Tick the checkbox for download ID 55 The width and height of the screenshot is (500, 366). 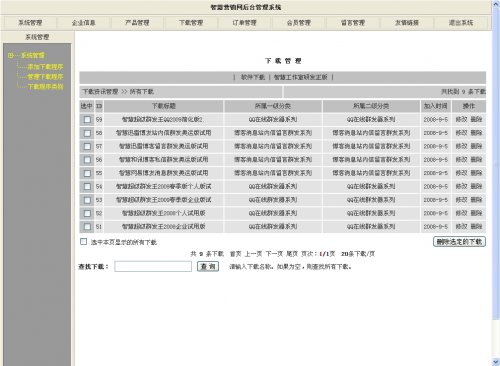[87, 173]
